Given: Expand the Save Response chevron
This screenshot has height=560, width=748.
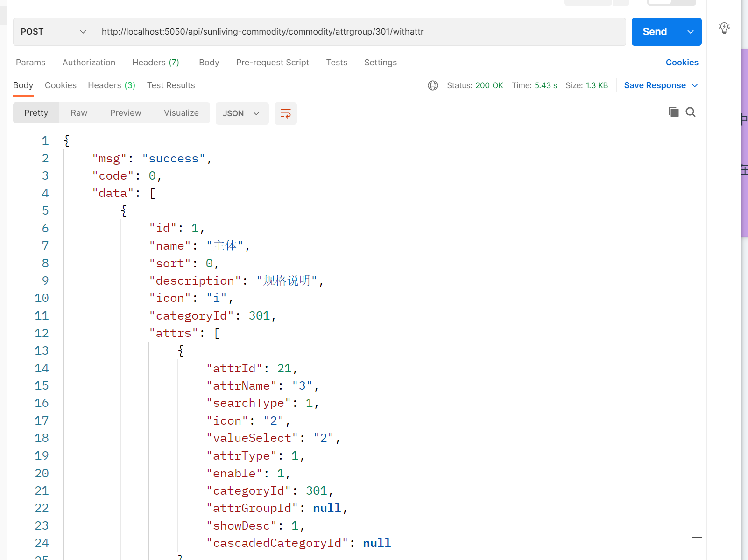Looking at the screenshot, I should pos(695,85).
